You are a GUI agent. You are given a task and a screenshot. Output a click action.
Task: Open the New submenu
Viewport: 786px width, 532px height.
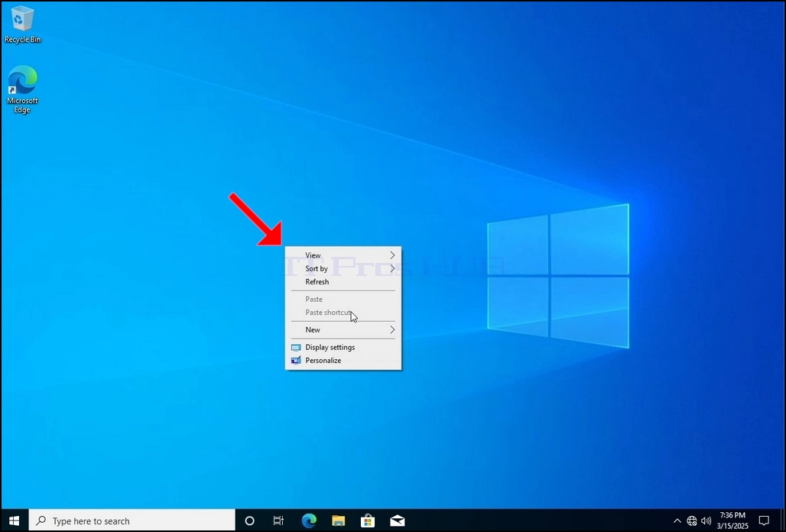pos(343,329)
